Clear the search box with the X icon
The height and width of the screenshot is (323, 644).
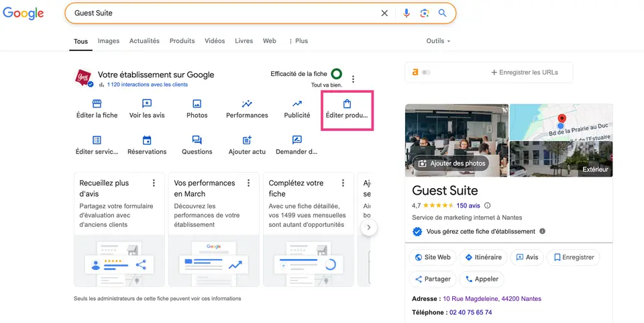click(x=384, y=13)
